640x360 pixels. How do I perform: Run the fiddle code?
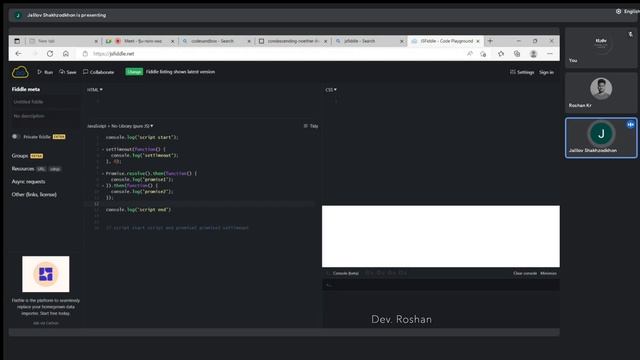[45, 72]
